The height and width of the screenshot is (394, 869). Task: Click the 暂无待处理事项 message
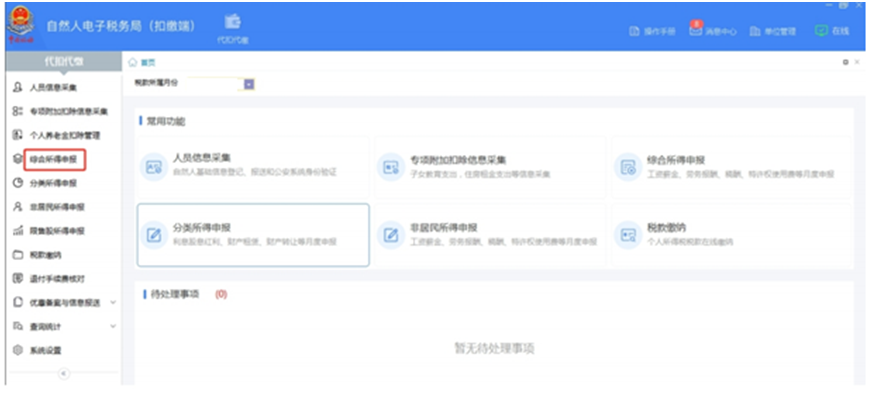[x=494, y=348]
